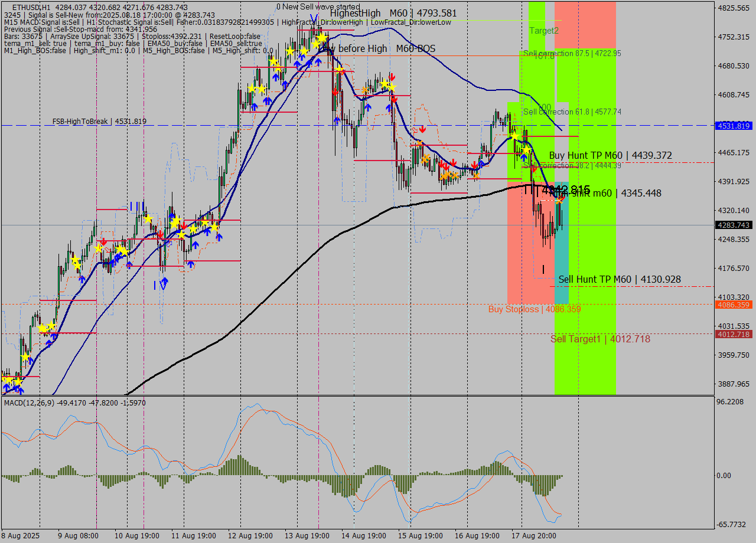
Task: Select the FSB-HighToBreak line label
Action: click(x=99, y=122)
